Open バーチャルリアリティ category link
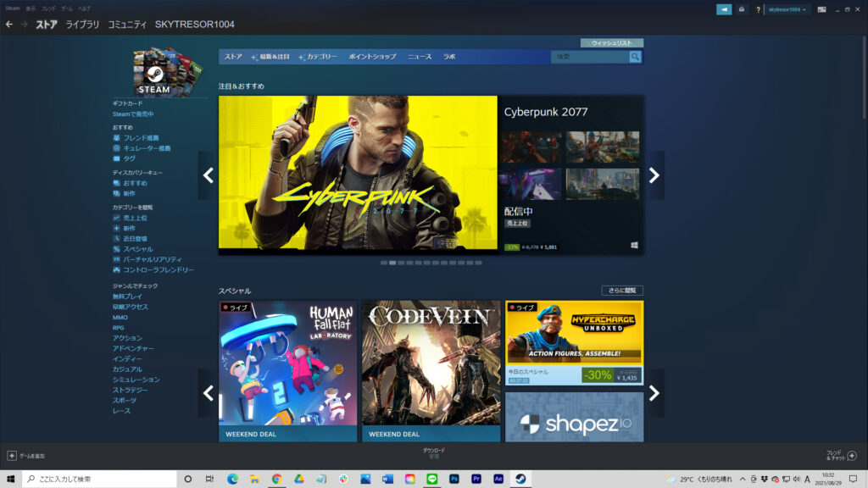868x488 pixels. coord(152,259)
